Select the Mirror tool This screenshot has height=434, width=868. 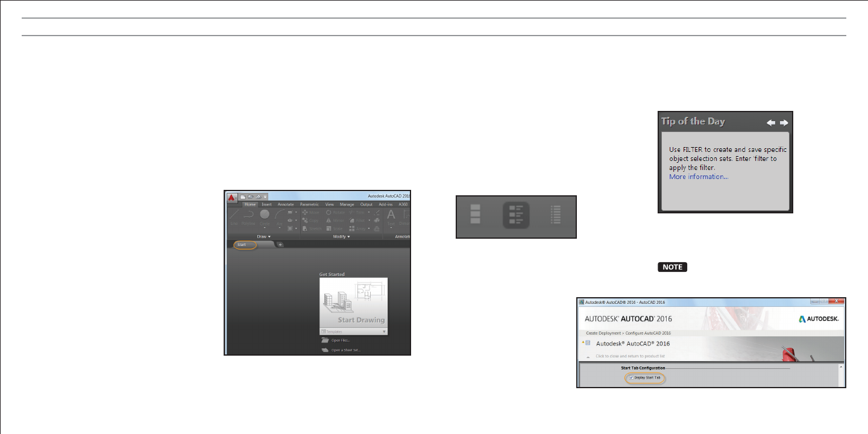(335, 221)
